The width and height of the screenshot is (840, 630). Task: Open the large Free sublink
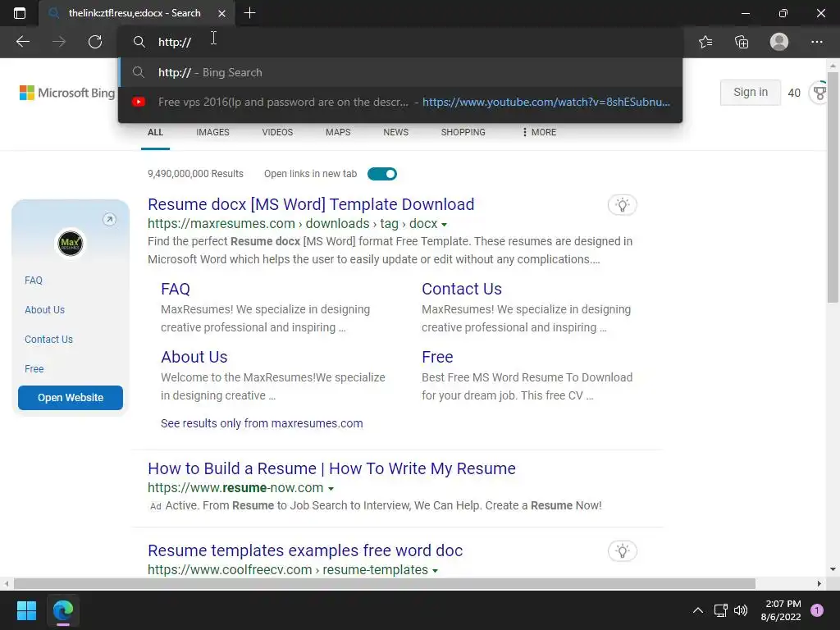[x=437, y=358]
